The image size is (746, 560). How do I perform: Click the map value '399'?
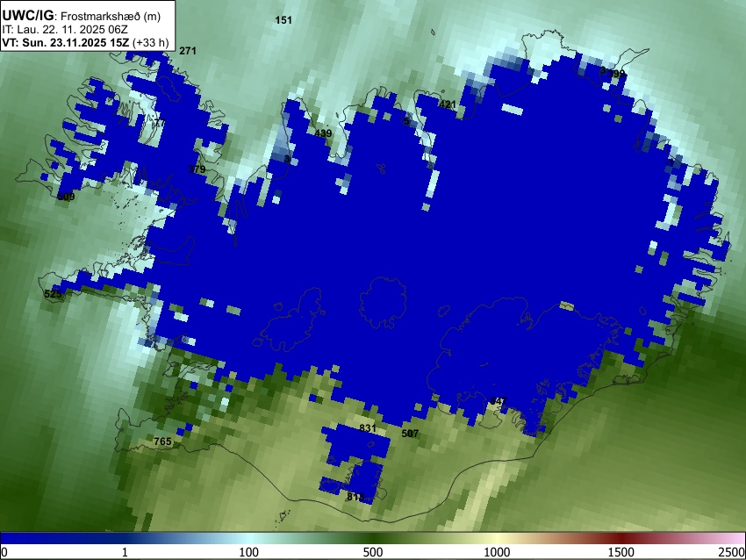coord(617,74)
